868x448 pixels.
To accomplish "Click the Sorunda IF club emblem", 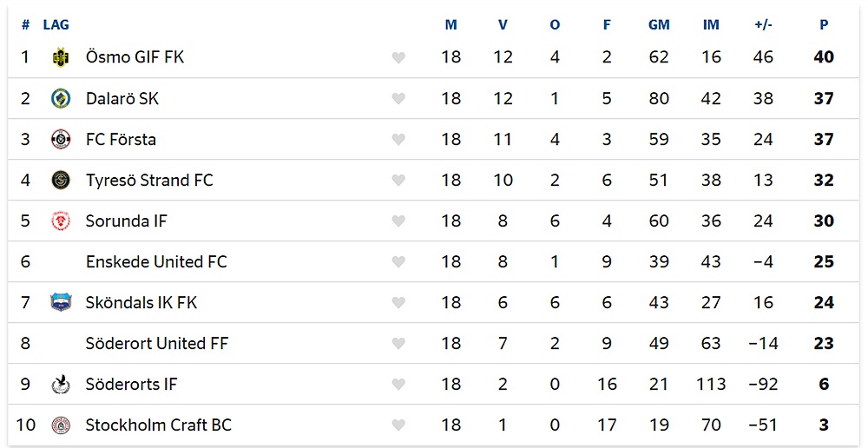I will coord(61,221).
